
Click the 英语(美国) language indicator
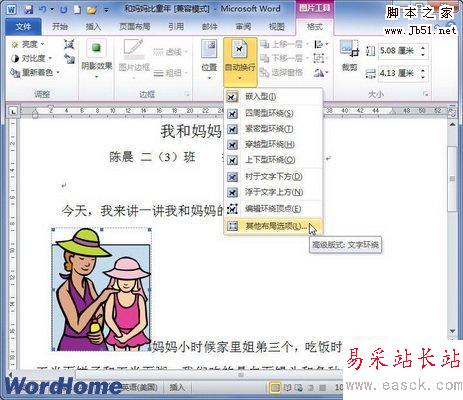(140, 387)
